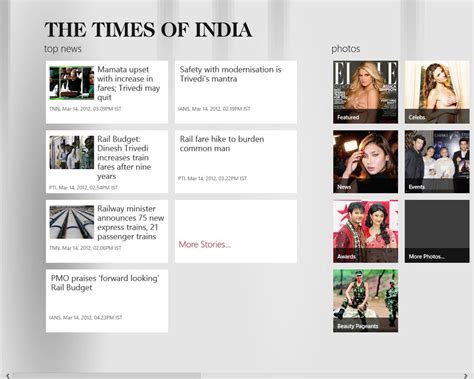Click the scroll left arrow
Viewport: 474px width, 379px height.
[x=8, y=376]
